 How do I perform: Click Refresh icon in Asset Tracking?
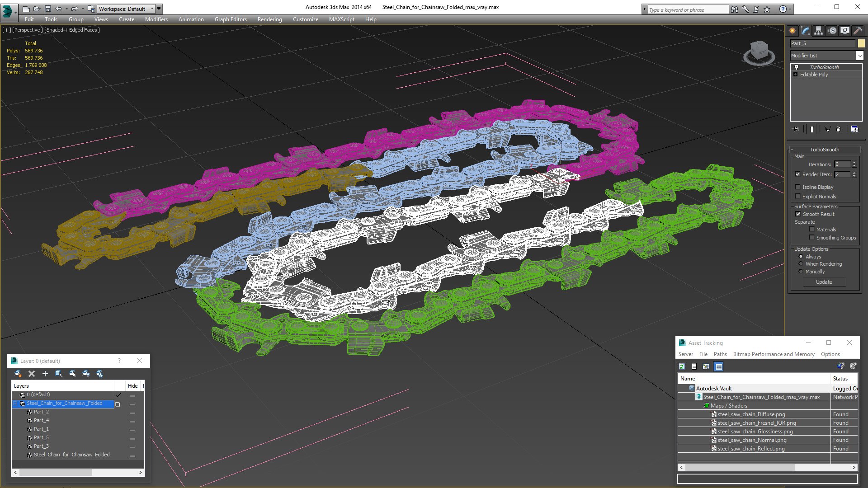[x=682, y=366]
